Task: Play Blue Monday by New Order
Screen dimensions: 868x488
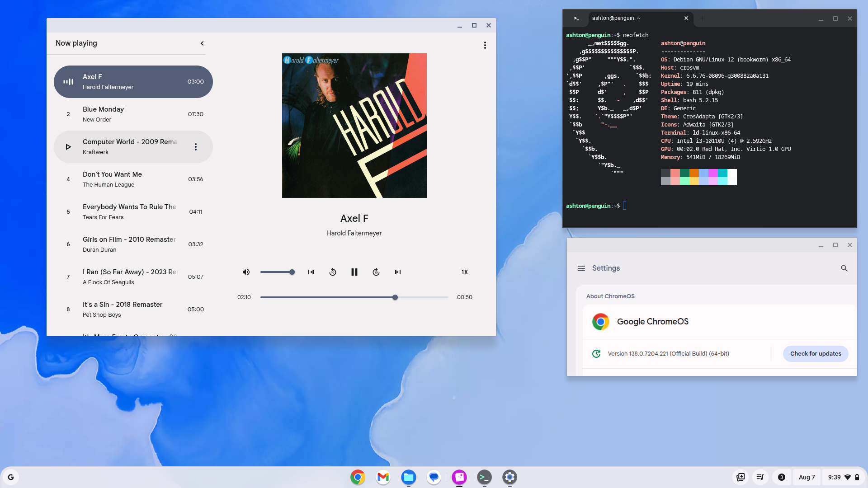Action: click(x=133, y=114)
